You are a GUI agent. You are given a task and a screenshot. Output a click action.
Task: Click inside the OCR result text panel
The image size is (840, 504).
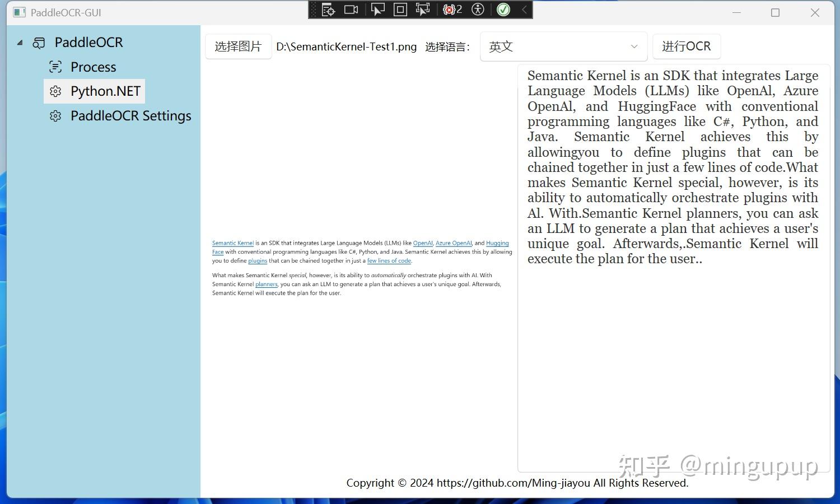(x=672, y=336)
